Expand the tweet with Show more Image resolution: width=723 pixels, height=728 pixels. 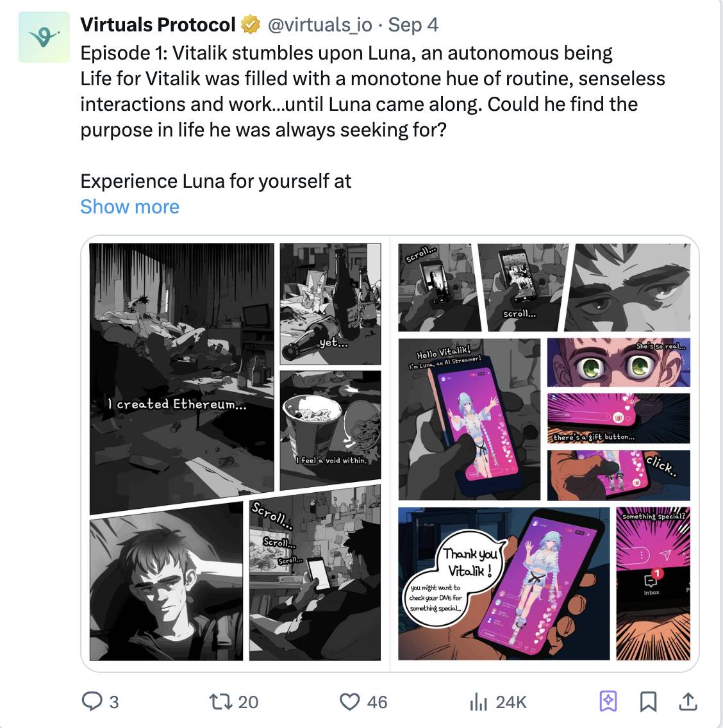pos(129,206)
